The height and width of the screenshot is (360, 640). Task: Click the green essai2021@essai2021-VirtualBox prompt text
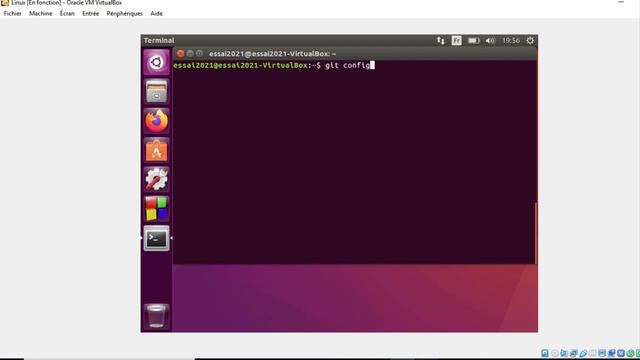tap(240, 65)
